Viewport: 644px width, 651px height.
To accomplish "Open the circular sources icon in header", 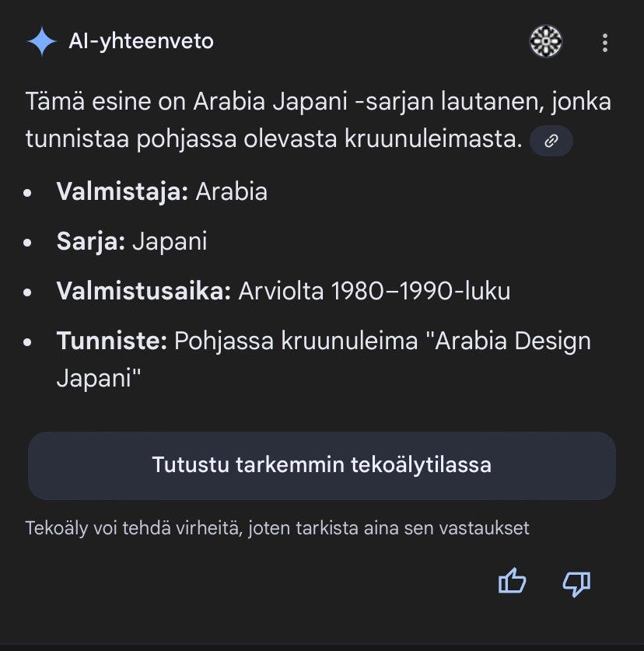I will 546,41.
